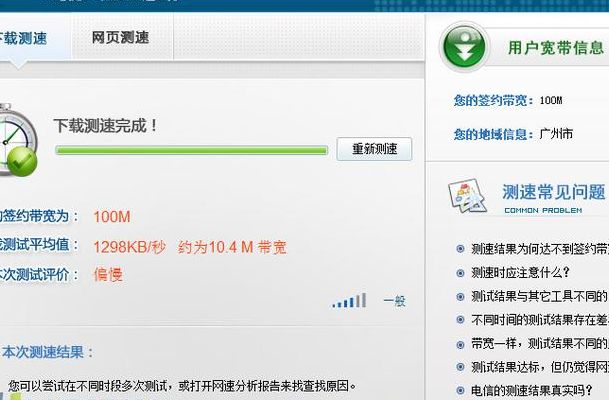
Task: Open 测速结果为何达不到签约带宽 link
Action: (540, 249)
